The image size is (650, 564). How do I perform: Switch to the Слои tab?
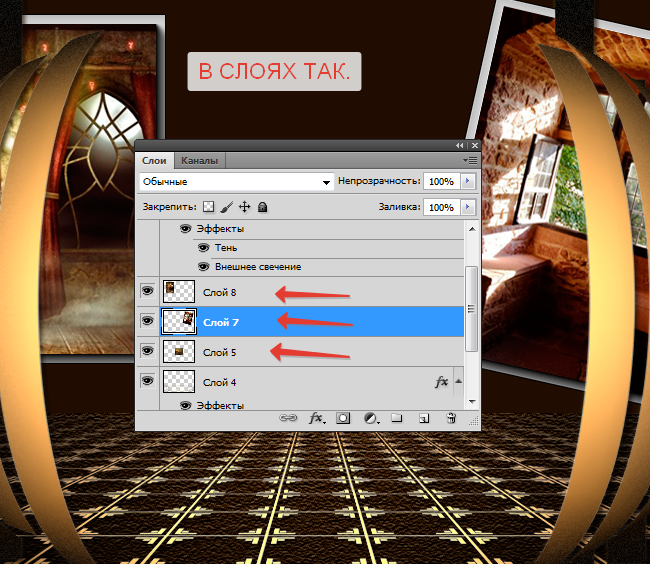pos(154,160)
